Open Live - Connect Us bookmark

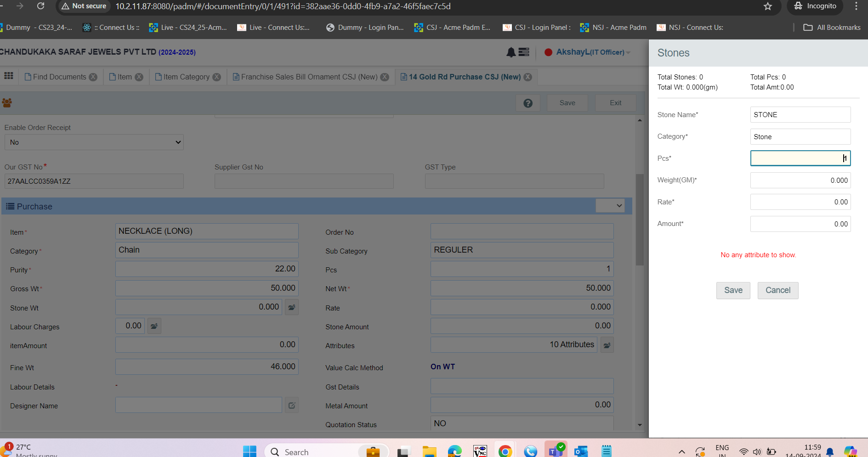tap(273, 28)
